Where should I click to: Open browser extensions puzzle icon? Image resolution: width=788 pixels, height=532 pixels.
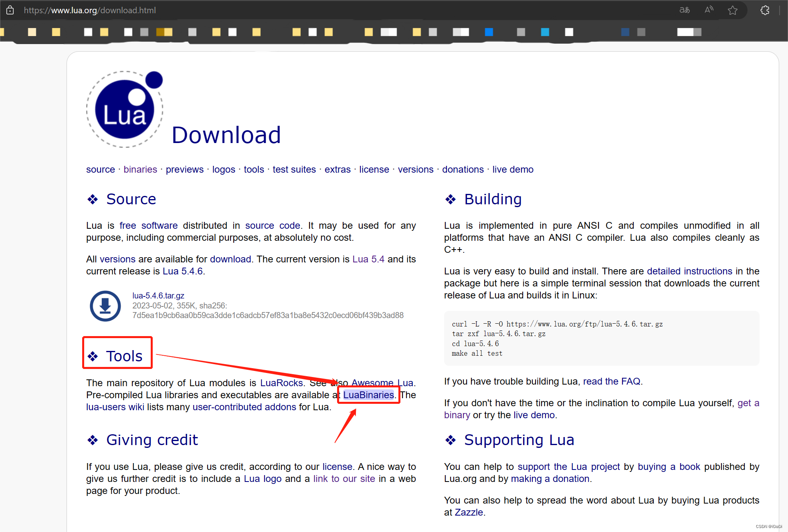click(764, 10)
